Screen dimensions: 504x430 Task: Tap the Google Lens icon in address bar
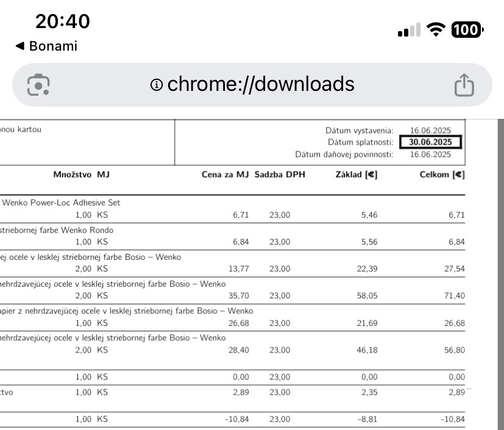pyautogui.click(x=38, y=84)
